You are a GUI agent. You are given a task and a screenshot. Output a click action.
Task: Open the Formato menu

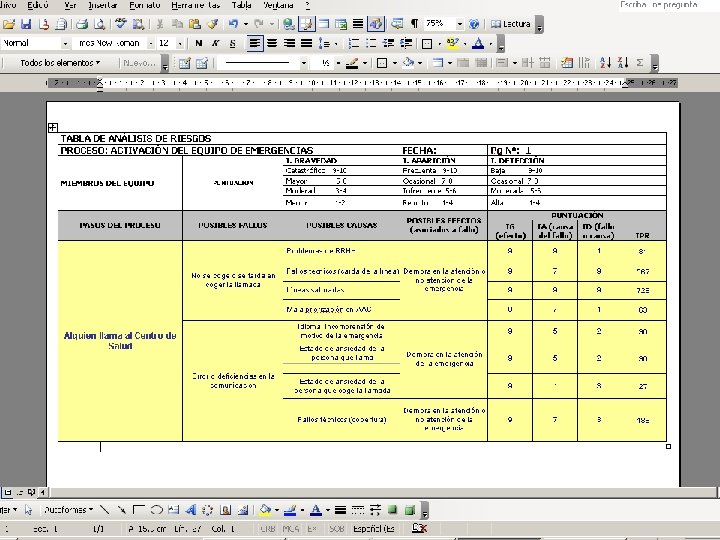pyautogui.click(x=145, y=6)
